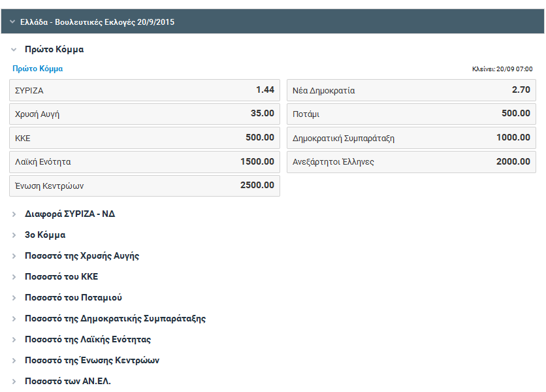Screen dimensions: 546x392
Task: Select ΣΥΡΙΖΑ bet at odds 1.44
Action: coord(144,90)
